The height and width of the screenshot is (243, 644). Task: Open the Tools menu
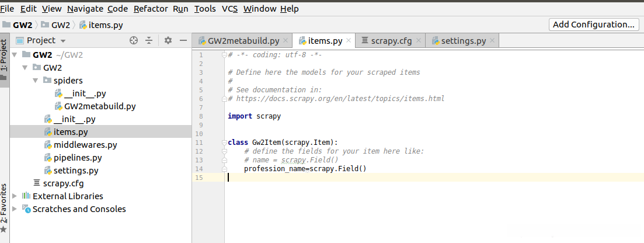[205, 9]
